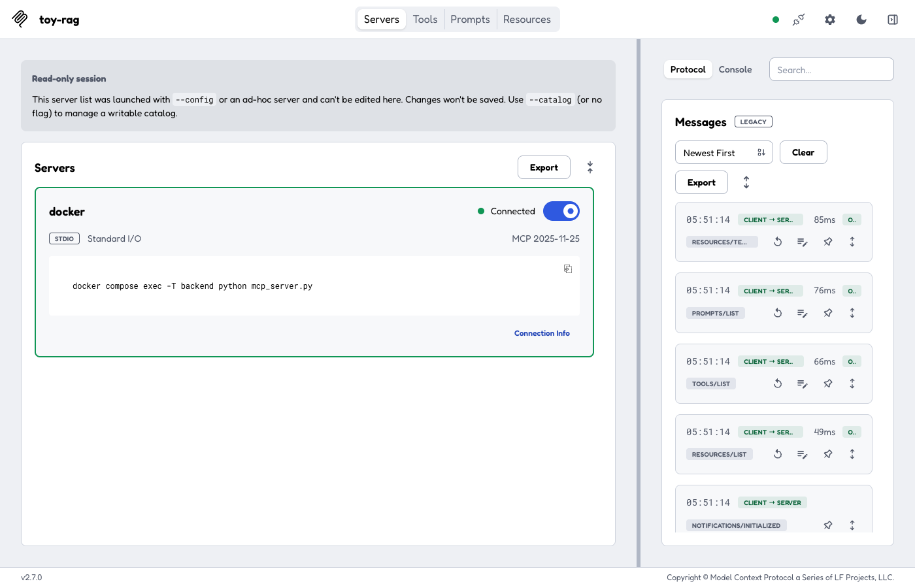915x588 pixels.
Task: Switch to the Tools tab
Action: point(425,20)
